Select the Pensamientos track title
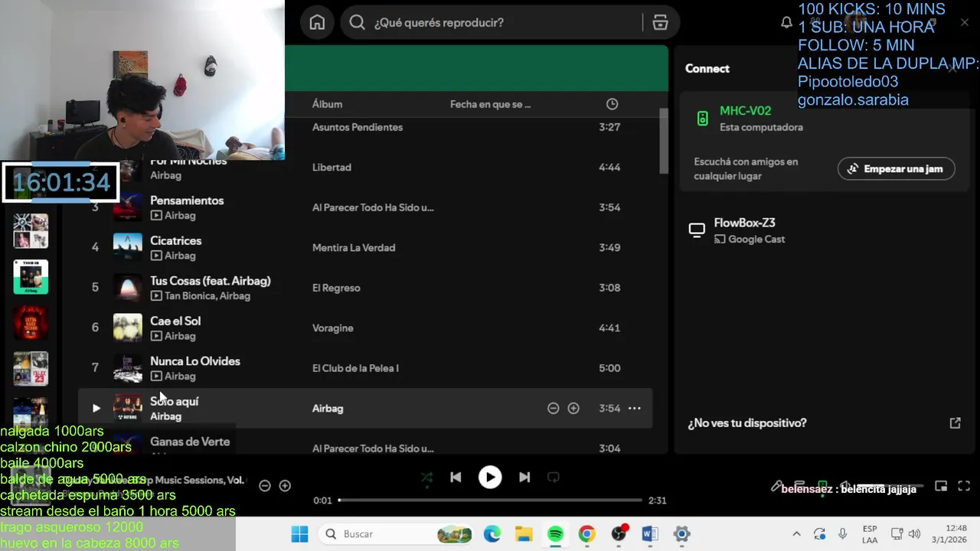The height and width of the screenshot is (551, 980). (x=187, y=201)
